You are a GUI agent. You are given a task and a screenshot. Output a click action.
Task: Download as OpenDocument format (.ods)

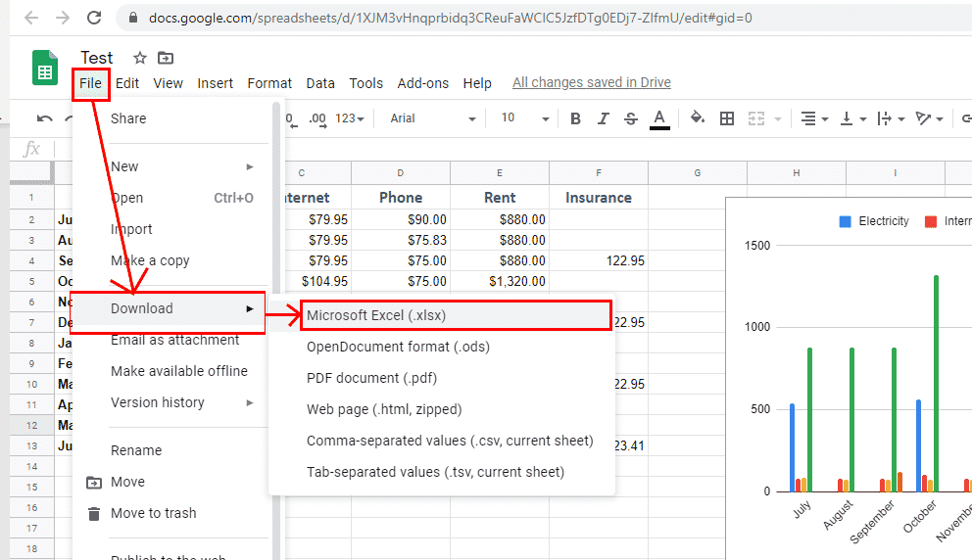point(442,347)
